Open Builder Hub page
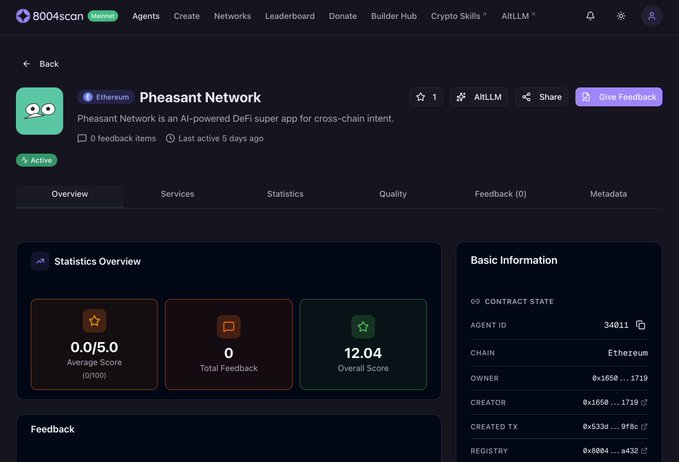The height and width of the screenshot is (462, 679). 394,16
